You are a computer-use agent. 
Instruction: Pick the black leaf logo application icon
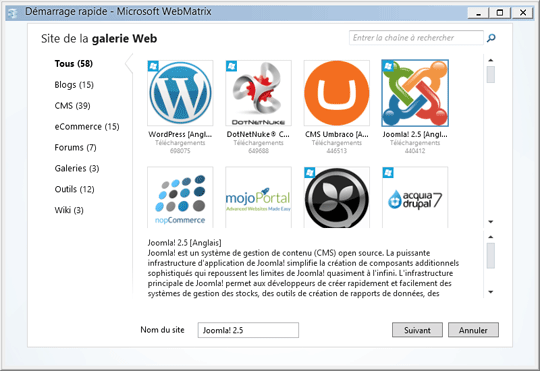[x=336, y=197]
